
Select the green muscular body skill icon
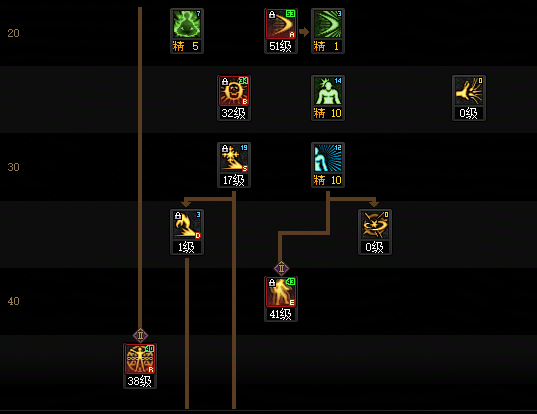328,91
